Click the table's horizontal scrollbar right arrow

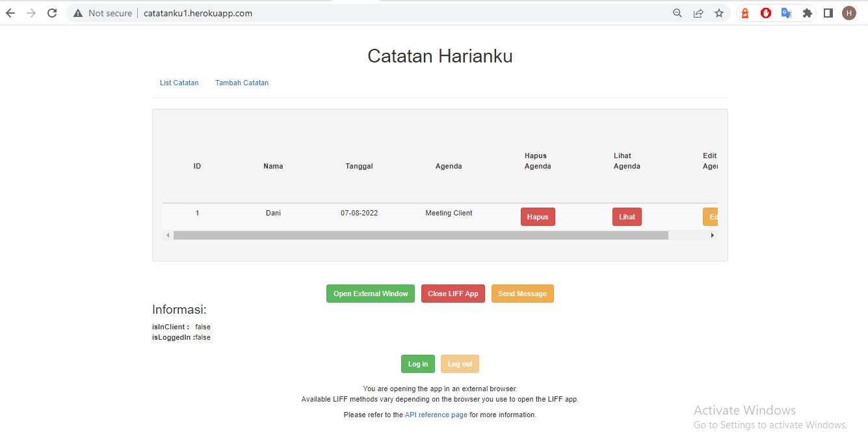[x=712, y=235]
